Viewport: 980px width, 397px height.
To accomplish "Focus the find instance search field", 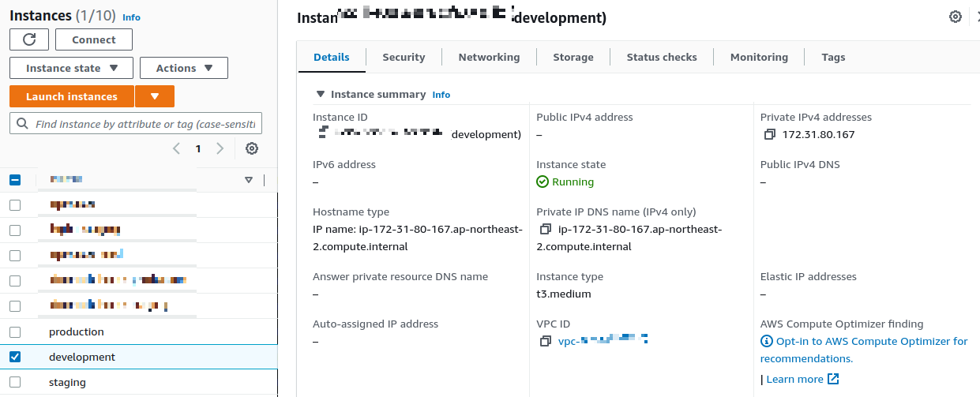I will tap(135, 124).
